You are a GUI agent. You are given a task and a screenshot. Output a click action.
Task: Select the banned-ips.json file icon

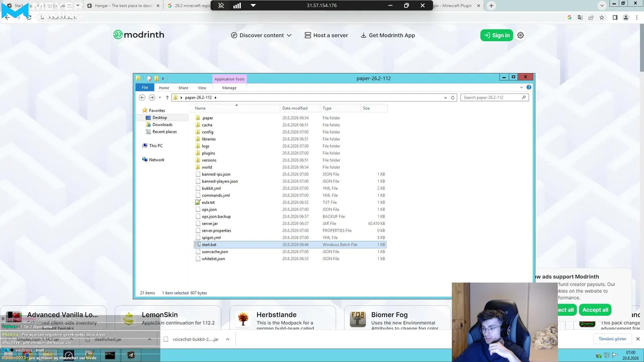(198, 174)
